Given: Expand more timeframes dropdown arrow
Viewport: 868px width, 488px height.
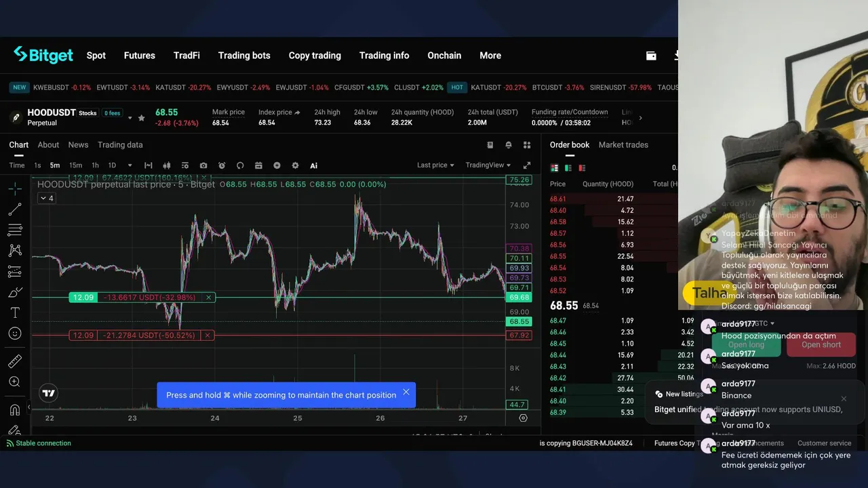Looking at the screenshot, I should 130,165.
